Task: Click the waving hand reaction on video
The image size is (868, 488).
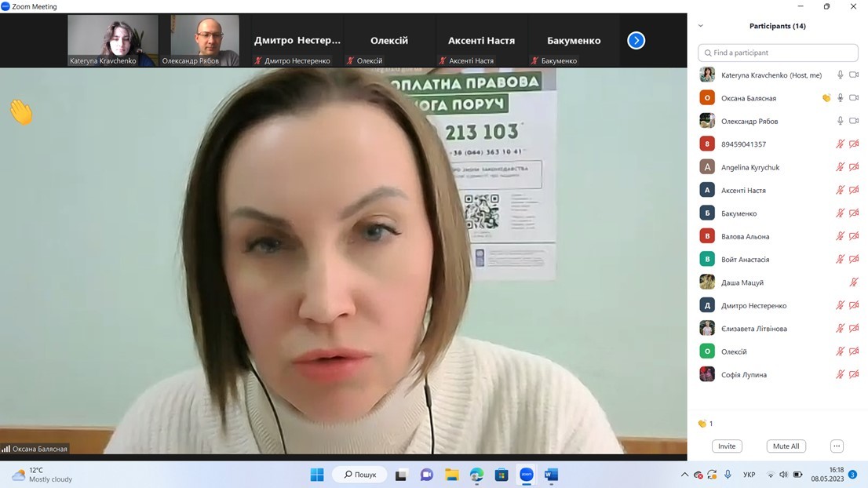Action: tap(21, 111)
